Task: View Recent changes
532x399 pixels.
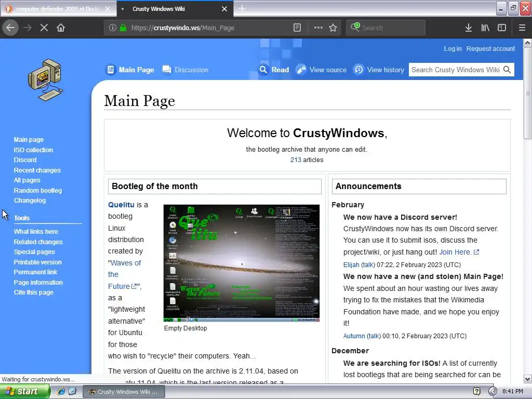Action: [37, 170]
